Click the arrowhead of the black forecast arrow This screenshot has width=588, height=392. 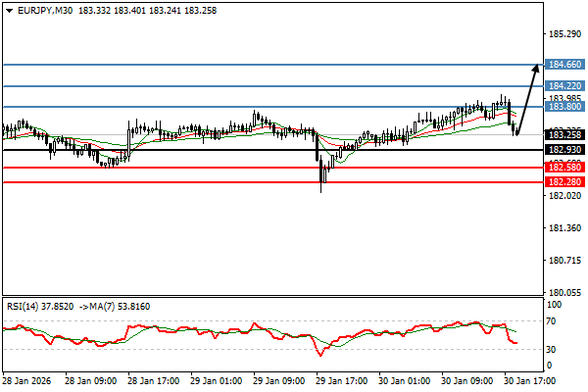tap(535, 68)
